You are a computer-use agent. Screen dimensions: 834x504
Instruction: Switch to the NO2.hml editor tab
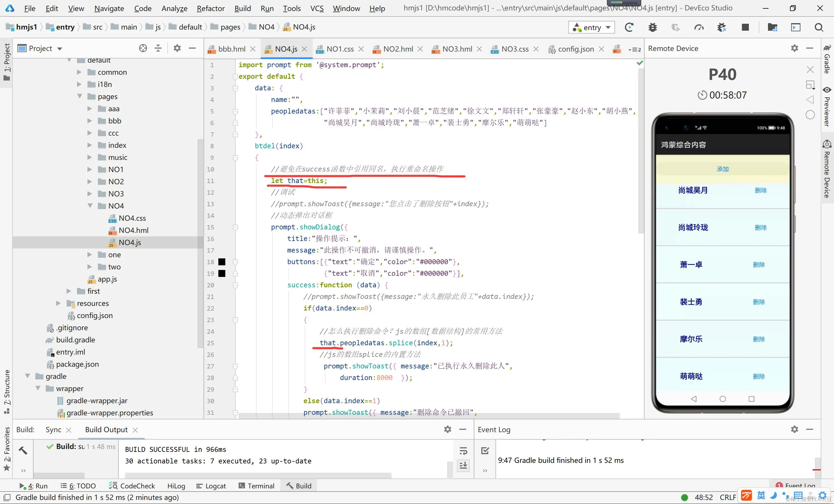click(398, 49)
